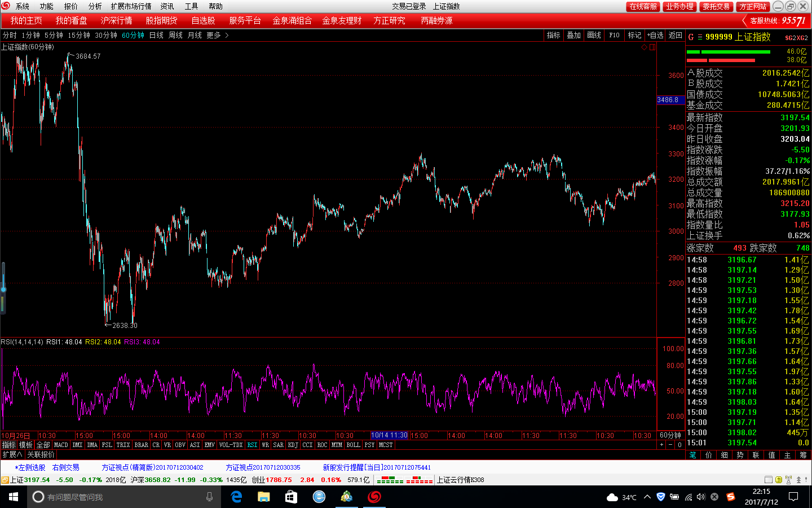This screenshot has width=812, height=508.
Task: Open the 关联报价 tab
Action: (x=41, y=454)
